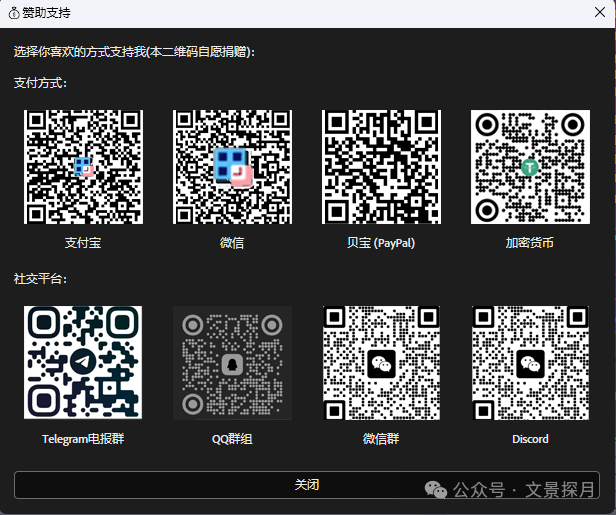616x515 pixels.
Task: Click the money bag icon in title bar
Action: point(14,13)
